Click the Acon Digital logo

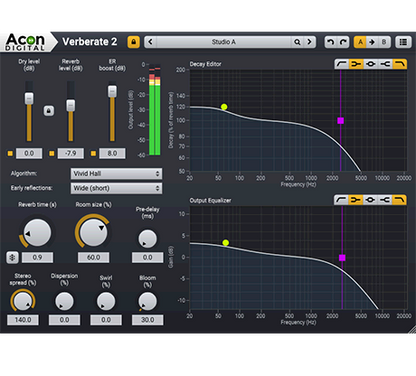[x=25, y=42]
